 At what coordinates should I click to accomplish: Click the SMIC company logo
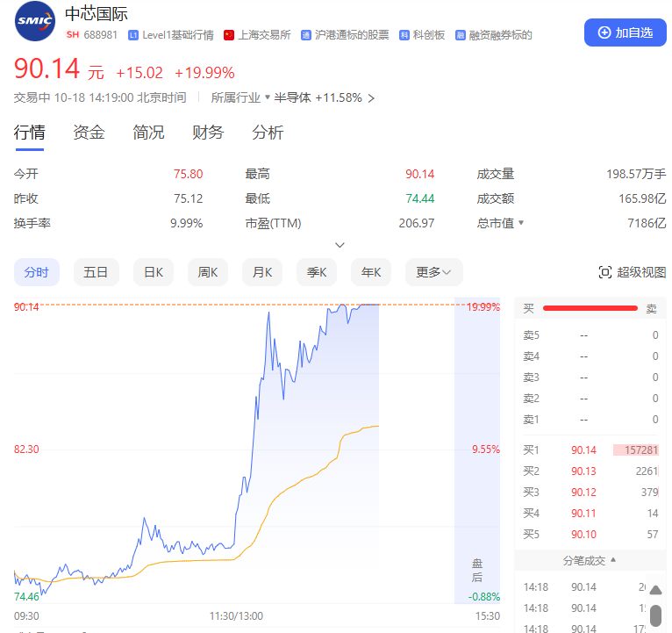34,23
